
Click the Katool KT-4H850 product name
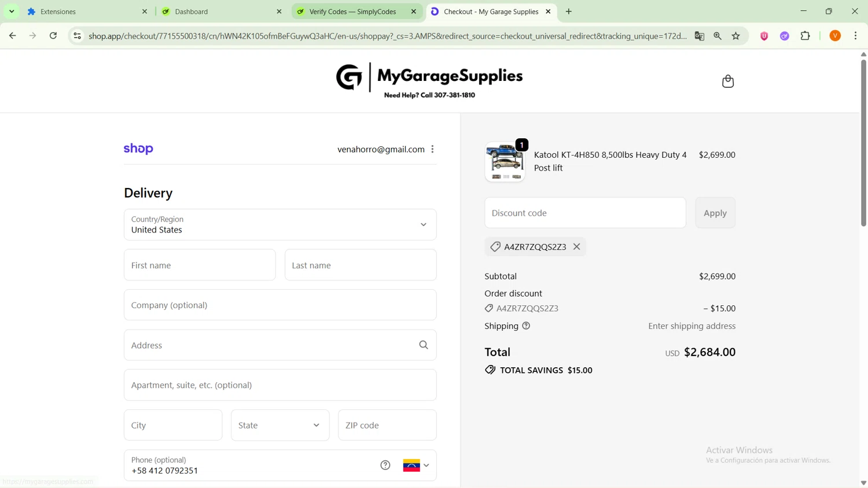tap(610, 161)
